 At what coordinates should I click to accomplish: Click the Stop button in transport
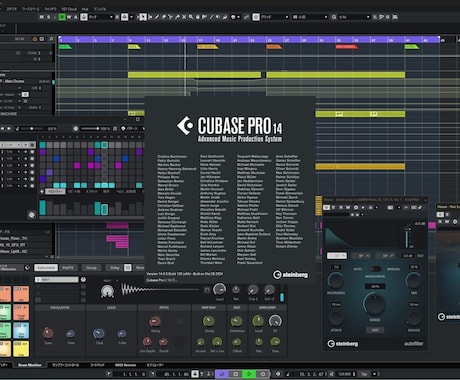pos(235,374)
